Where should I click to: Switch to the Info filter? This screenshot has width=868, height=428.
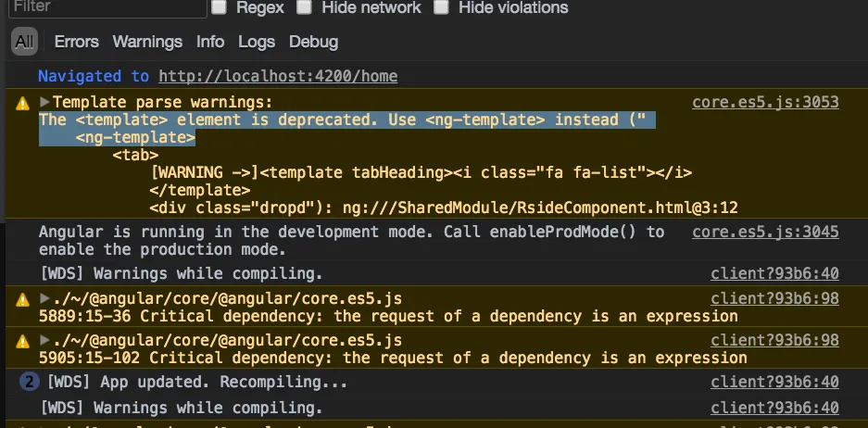coord(210,42)
